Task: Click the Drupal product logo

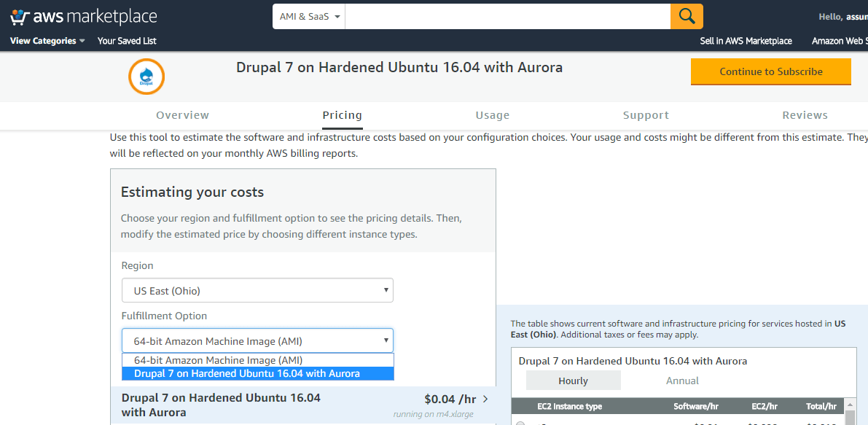Action: pyautogui.click(x=146, y=77)
